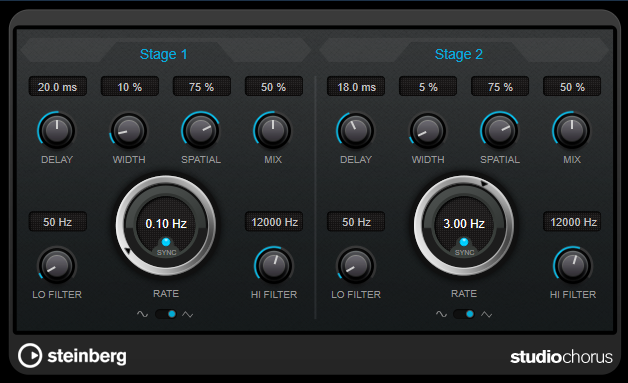Click the Stage 2 3.00 Hz rate display
Screen dimensions: 628x383
tap(464, 223)
